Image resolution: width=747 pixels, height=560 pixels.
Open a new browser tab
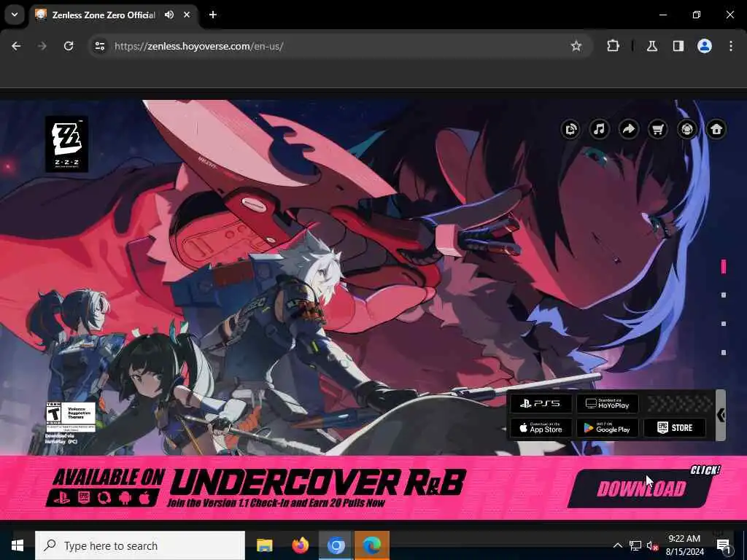coord(213,15)
